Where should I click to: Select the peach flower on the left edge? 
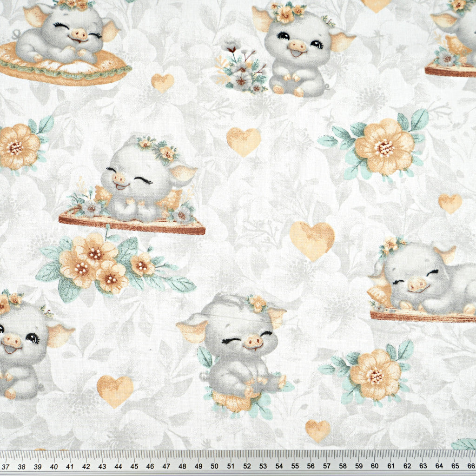(18, 146)
